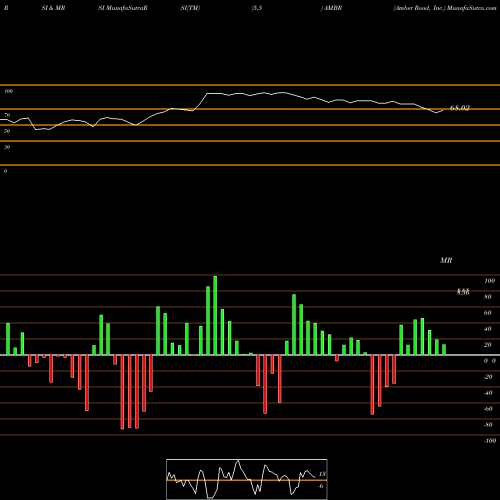This screenshot has width=500, height=500.
Task: Click the RSI axis label 70
Action: pyautogui.click(x=7, y=115)
